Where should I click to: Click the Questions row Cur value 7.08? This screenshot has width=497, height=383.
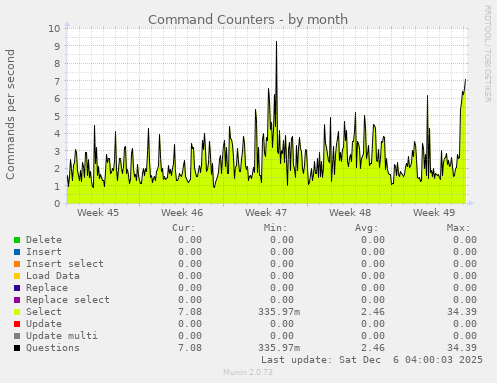190,348
